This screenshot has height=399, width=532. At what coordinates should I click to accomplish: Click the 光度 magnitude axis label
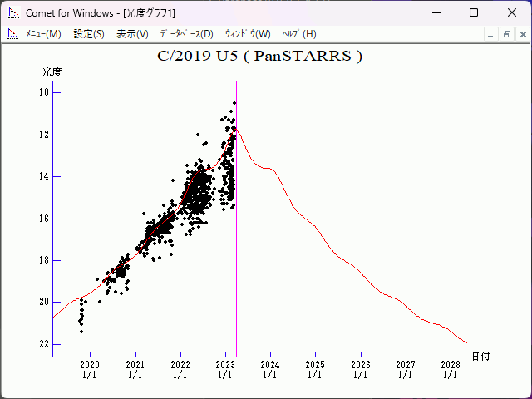[x=52, y=72]
